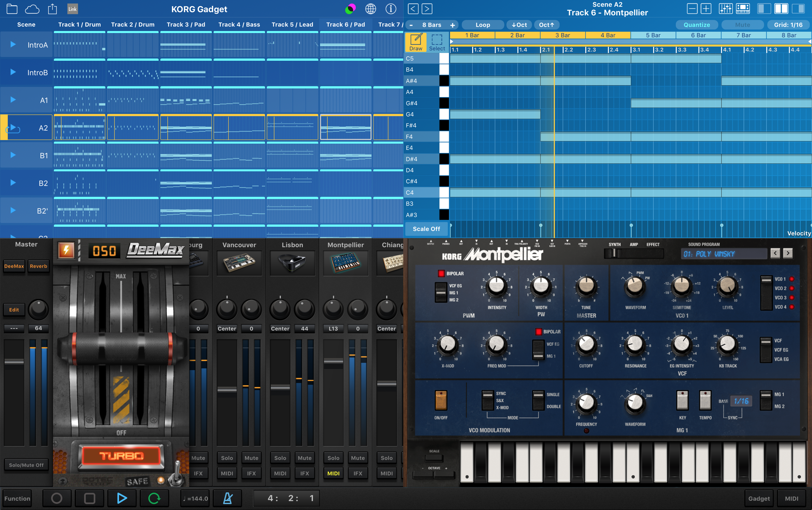Flip the SINGLE/DOUBLE mode switch
The width and height of the screenshot is (812, 510).
click(538, 400)
